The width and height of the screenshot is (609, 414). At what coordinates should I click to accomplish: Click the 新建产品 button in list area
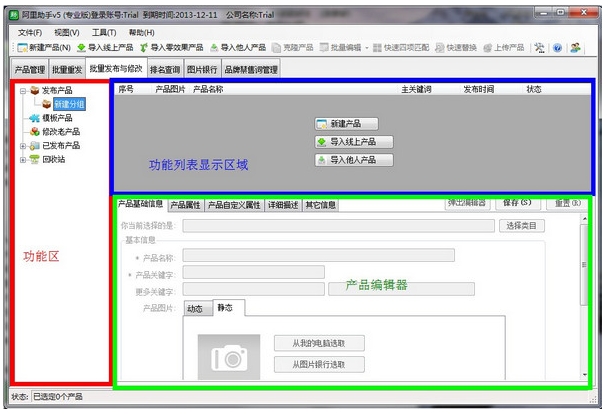tap(346, 124)
